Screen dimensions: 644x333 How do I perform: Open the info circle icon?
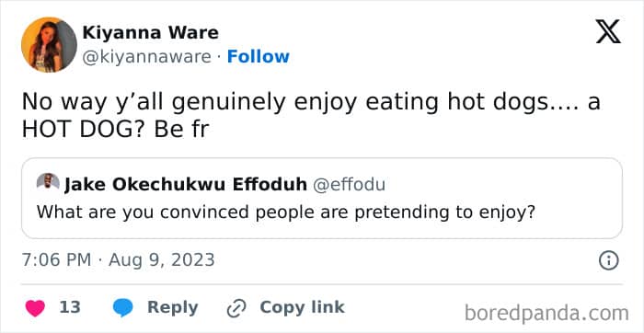pyautogui.click(x=608, y=260)
